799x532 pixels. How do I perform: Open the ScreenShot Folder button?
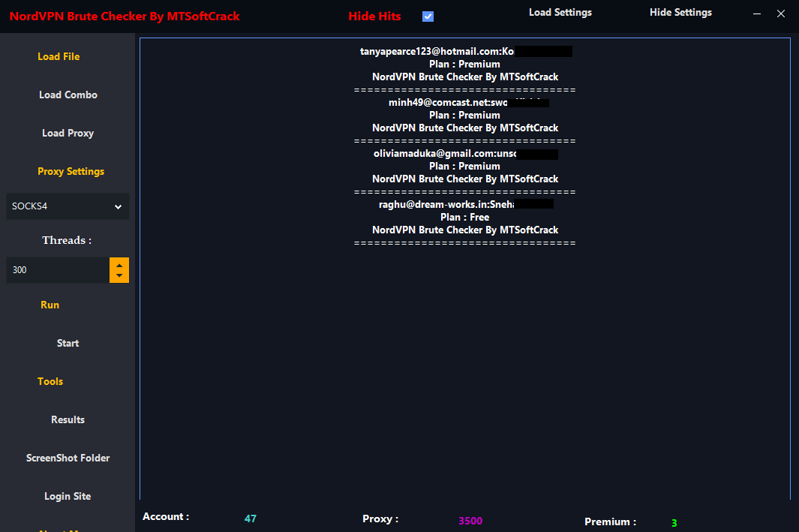[x=68, y=458]
